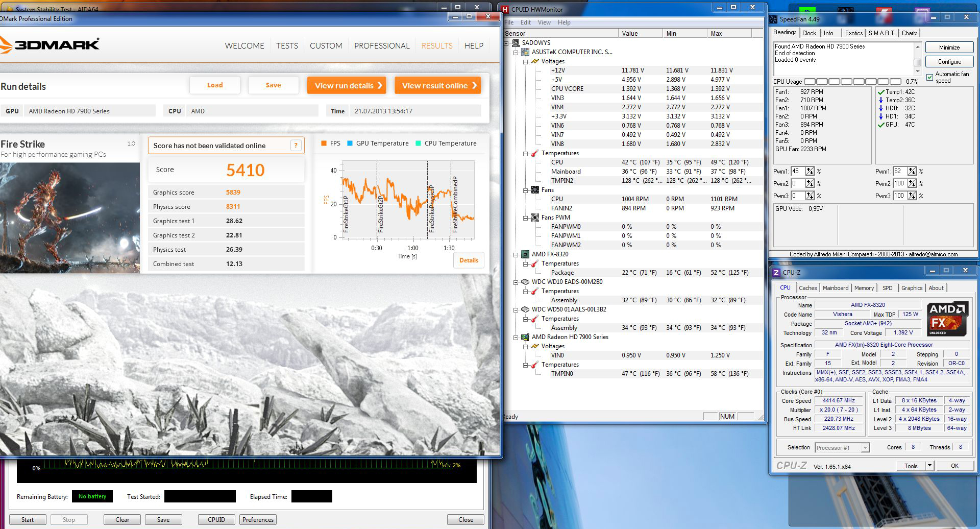Click the Value column header in HWMonitor

tap(640, 34)
